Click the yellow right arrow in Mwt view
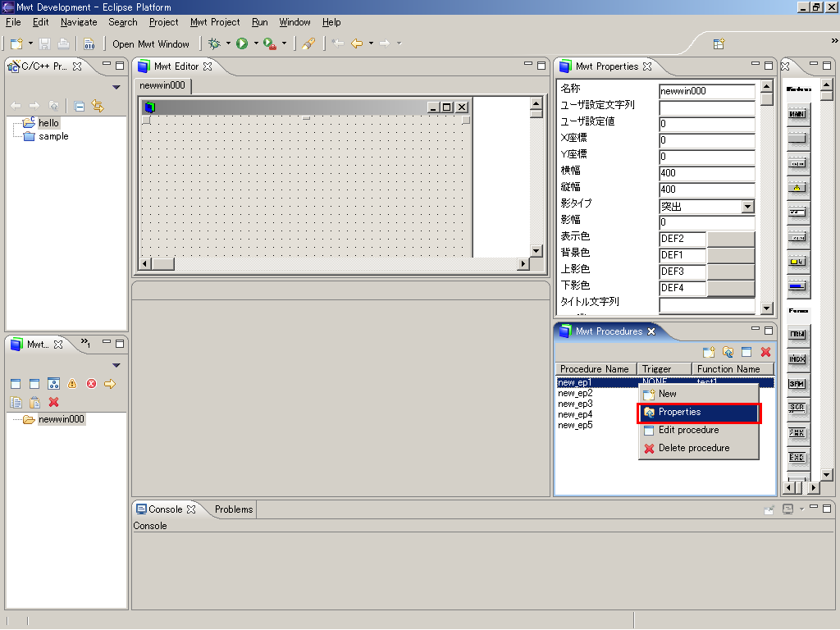 point(110,384)
